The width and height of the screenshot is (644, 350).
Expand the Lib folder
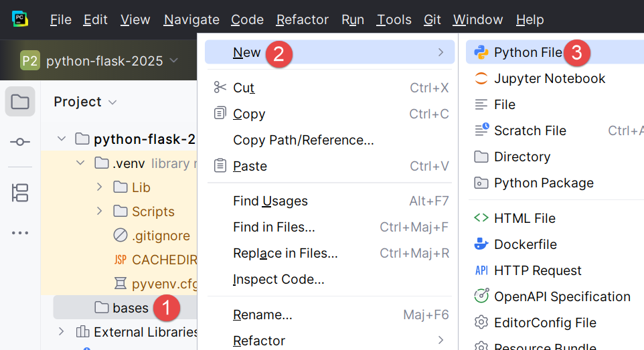100,187
